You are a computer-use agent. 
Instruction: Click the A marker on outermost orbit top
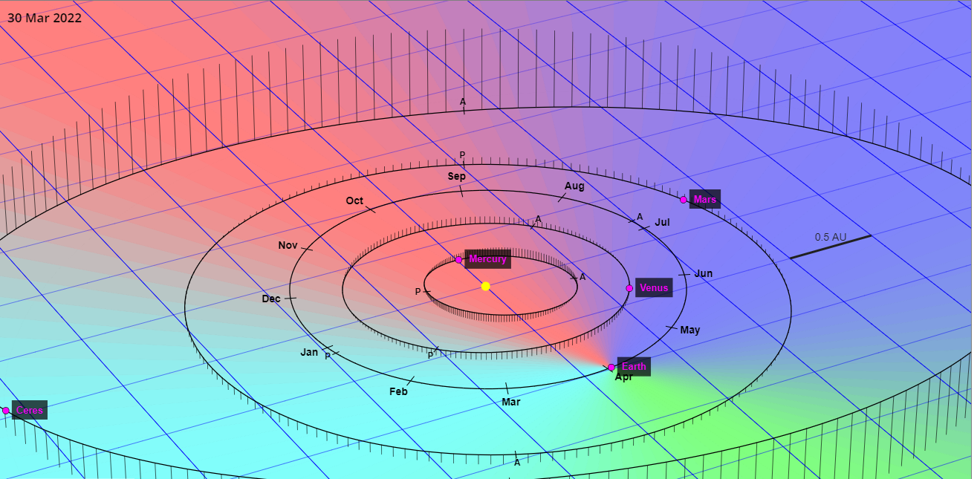coord(462,102)
